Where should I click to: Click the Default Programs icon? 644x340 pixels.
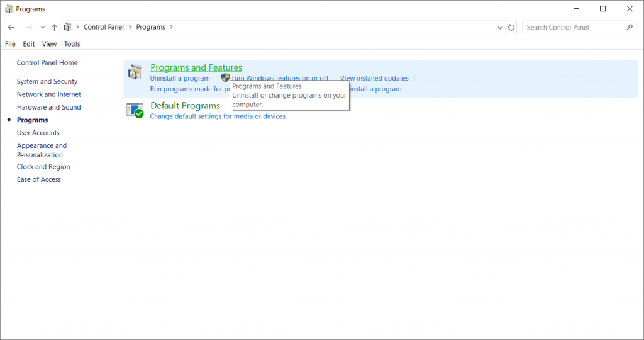click(x=135, y=110)
